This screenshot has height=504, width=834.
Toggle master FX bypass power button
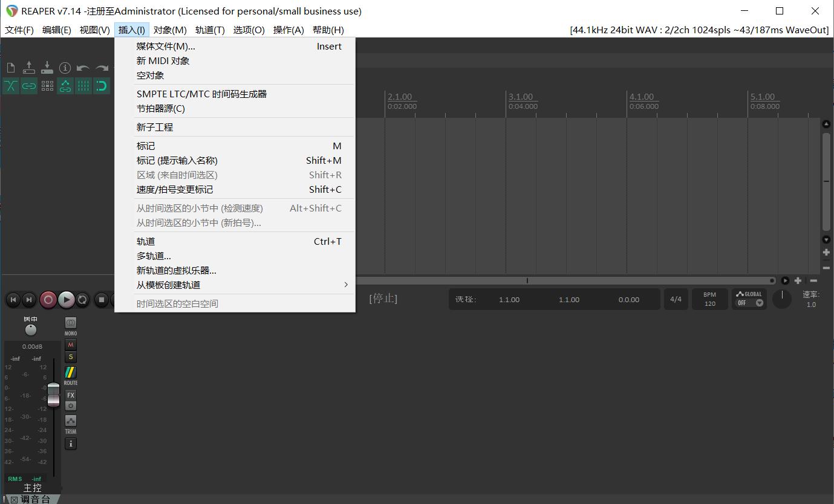pos(71,406)
